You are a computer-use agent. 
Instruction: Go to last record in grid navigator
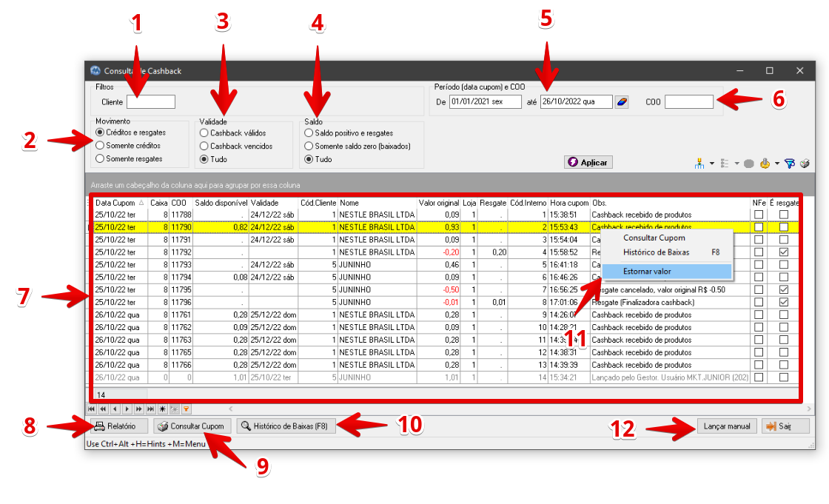point(151,409)
